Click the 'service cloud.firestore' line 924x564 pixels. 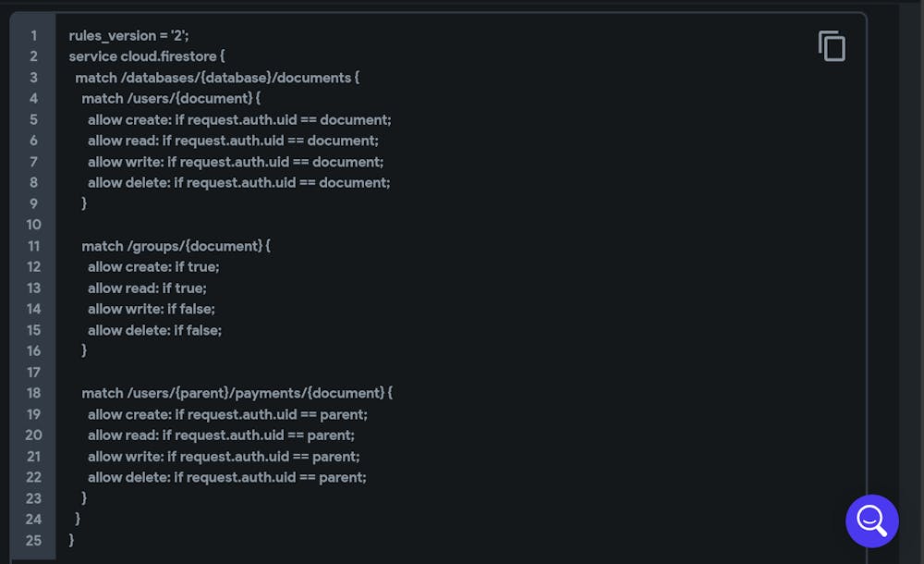[x=146, y=56]
